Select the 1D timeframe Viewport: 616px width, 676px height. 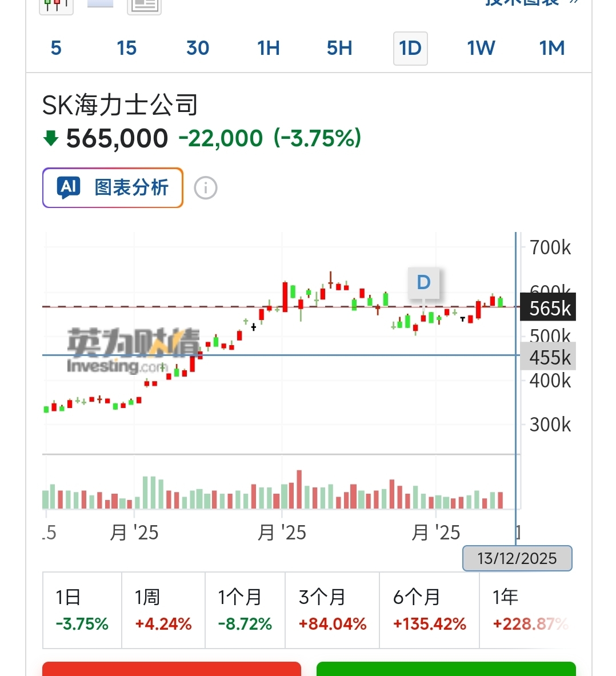click(x=410, y=49)
